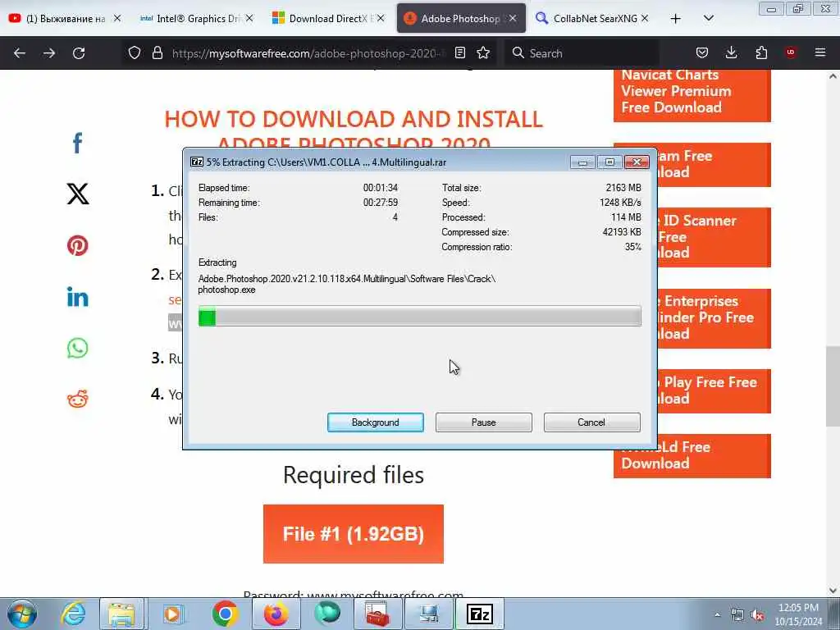Share page via Facebook icon

click(x=78, y=143)
